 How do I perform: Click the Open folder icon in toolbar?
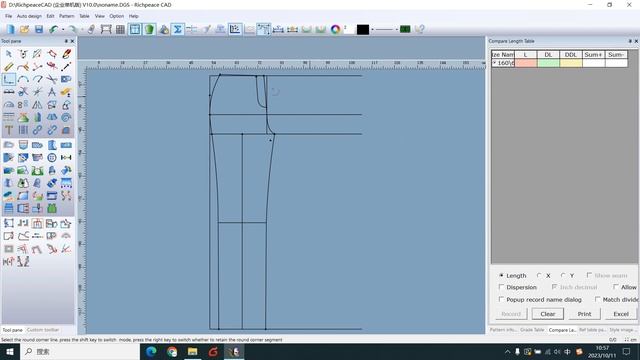click(24, 29)
